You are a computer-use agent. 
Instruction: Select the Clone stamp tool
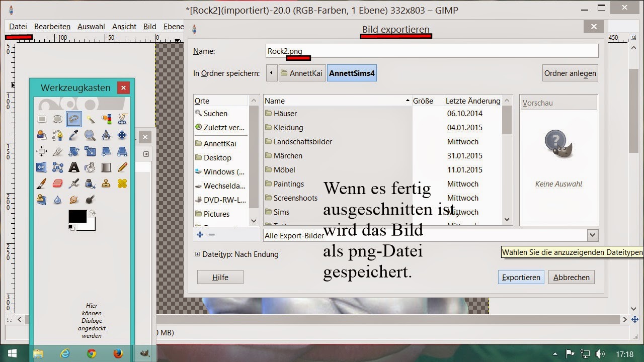point(106,184)
